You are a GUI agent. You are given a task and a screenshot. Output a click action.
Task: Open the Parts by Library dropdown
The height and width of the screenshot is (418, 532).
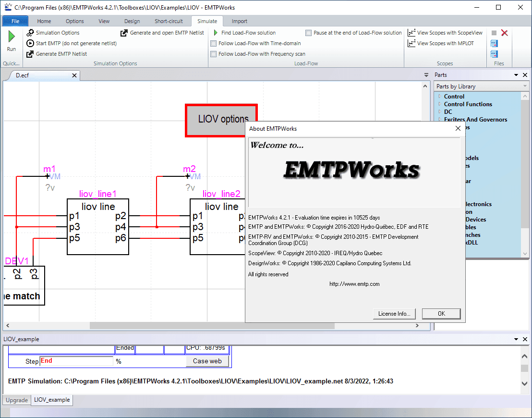[481, 86]
